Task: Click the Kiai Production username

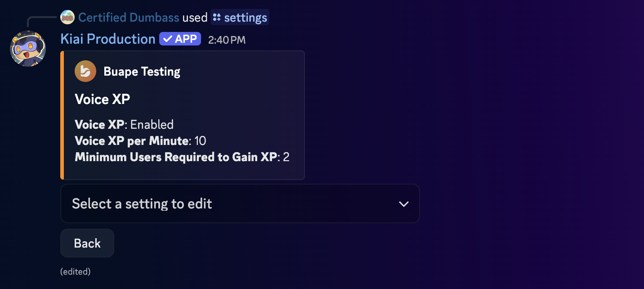Action: (x=108, y=39)
